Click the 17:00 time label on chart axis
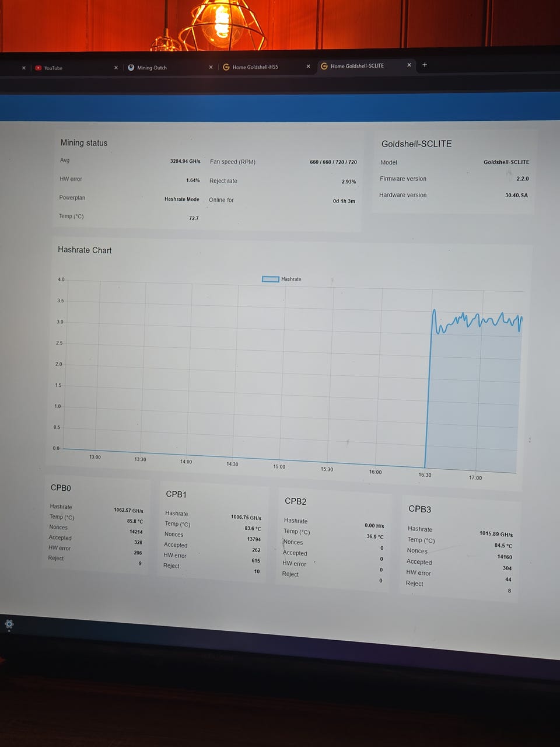Viewport: 560px width, 747px height. [475, 477]
